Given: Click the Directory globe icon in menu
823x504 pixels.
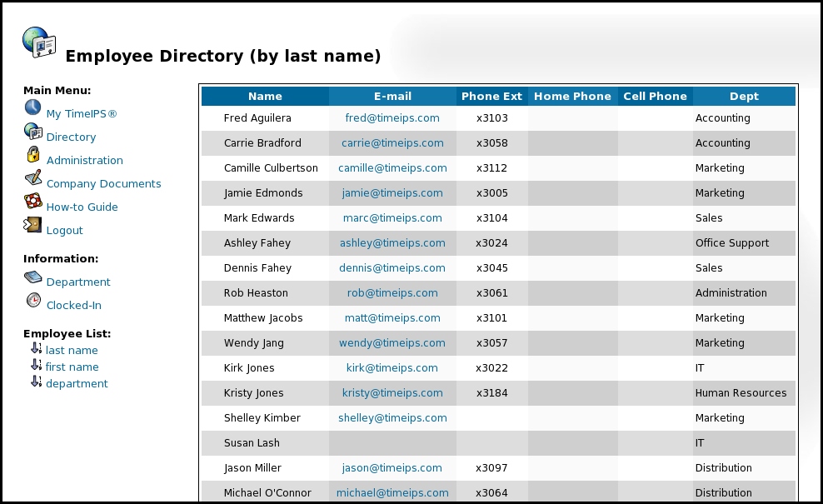Looking at the screenshot, I should coord(33,132).
